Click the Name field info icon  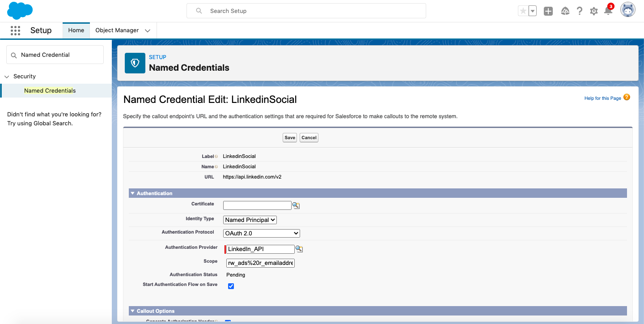216,167
